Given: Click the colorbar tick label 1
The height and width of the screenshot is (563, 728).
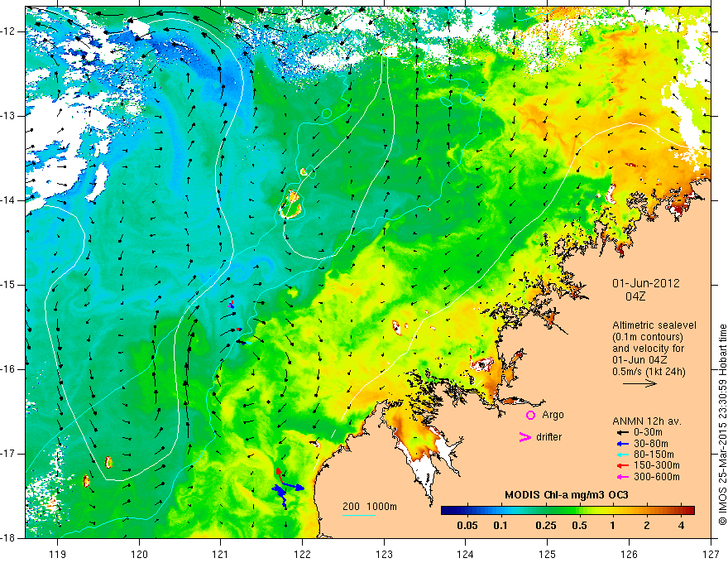Looking at the screenshot, I should 612,526.
